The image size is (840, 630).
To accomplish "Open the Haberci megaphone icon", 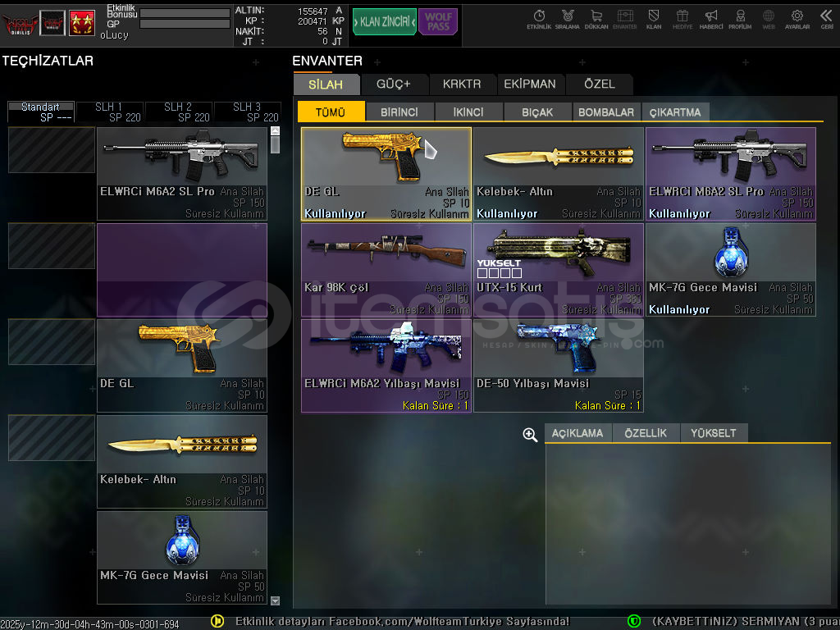I will pyautogui.click(x=711, y=20).
